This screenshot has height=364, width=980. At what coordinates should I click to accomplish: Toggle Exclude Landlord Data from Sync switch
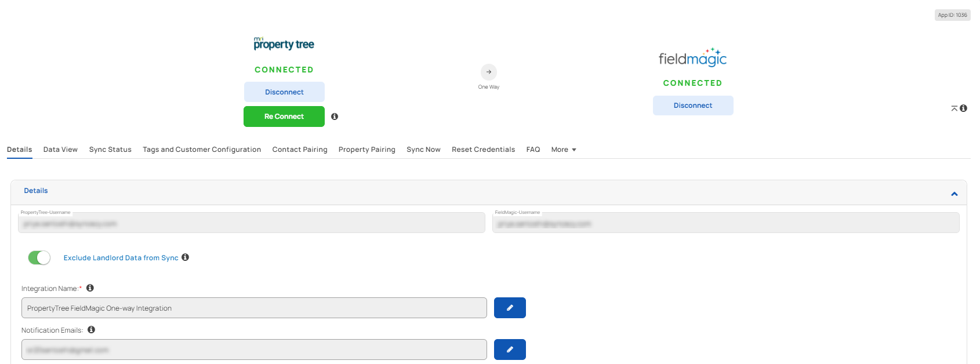(x=39, y=257)
